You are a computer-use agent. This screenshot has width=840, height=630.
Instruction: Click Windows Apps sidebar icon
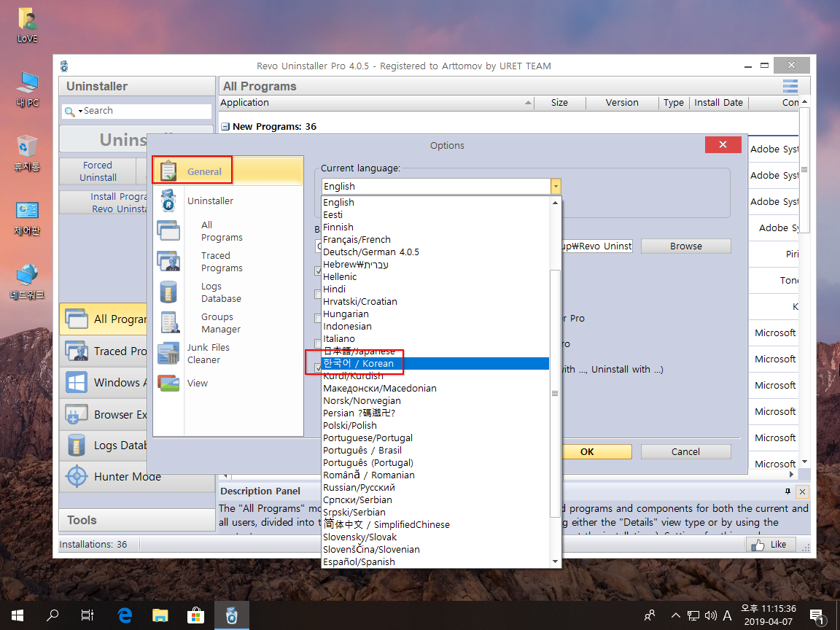click(x=76, y=383)
